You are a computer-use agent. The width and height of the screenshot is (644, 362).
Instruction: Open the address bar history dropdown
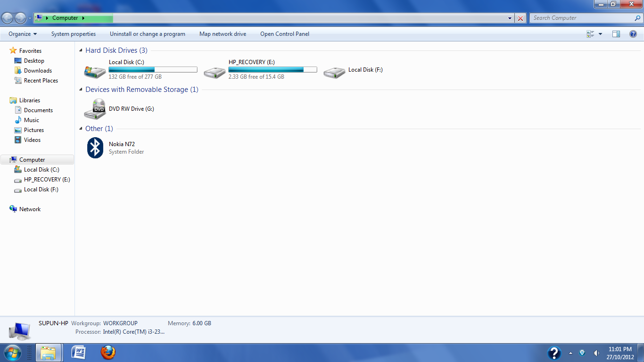point(510,18)
